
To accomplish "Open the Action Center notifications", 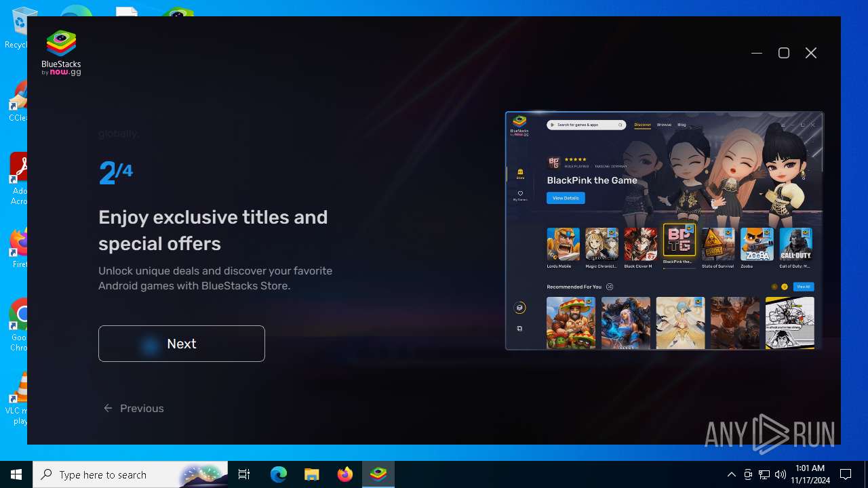I will pos(846,474).
